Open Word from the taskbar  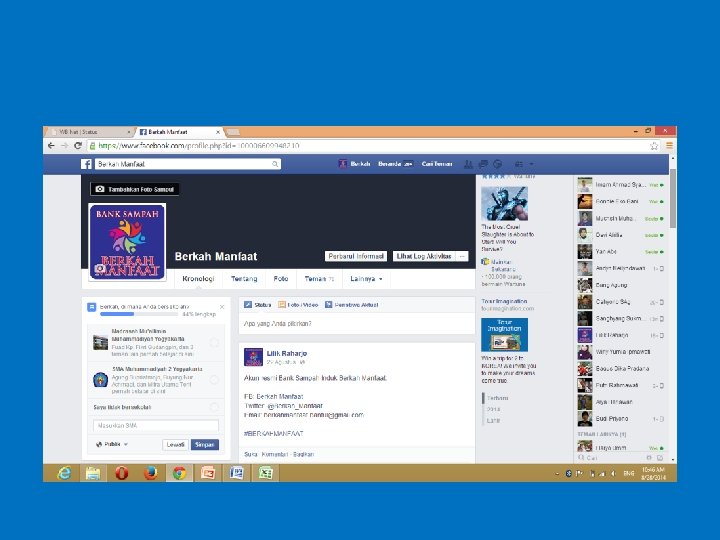click(236, 473)
